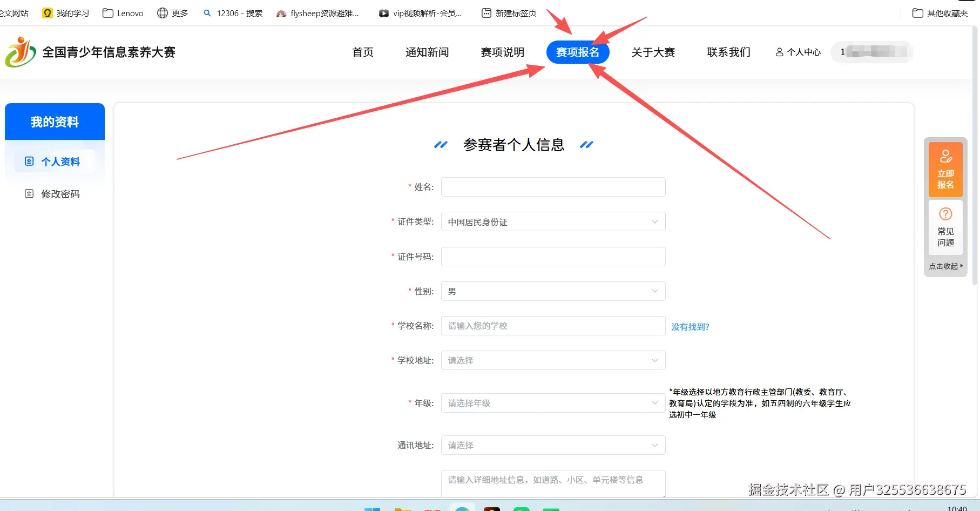Open the Lenovo bookmark folder
The width and height of the screenshot is (980, 511).
click(x=123, y=13)
